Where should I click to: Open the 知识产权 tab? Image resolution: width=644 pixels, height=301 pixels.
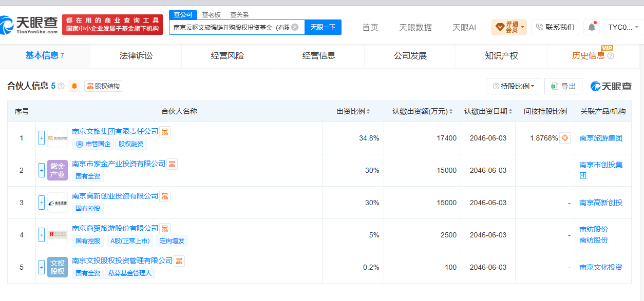502,56
